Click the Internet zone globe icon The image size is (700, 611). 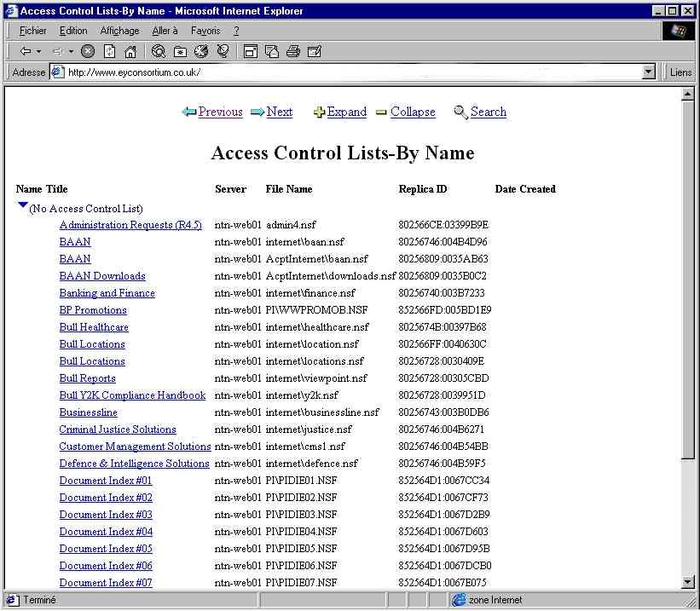[x=459, y=600]
